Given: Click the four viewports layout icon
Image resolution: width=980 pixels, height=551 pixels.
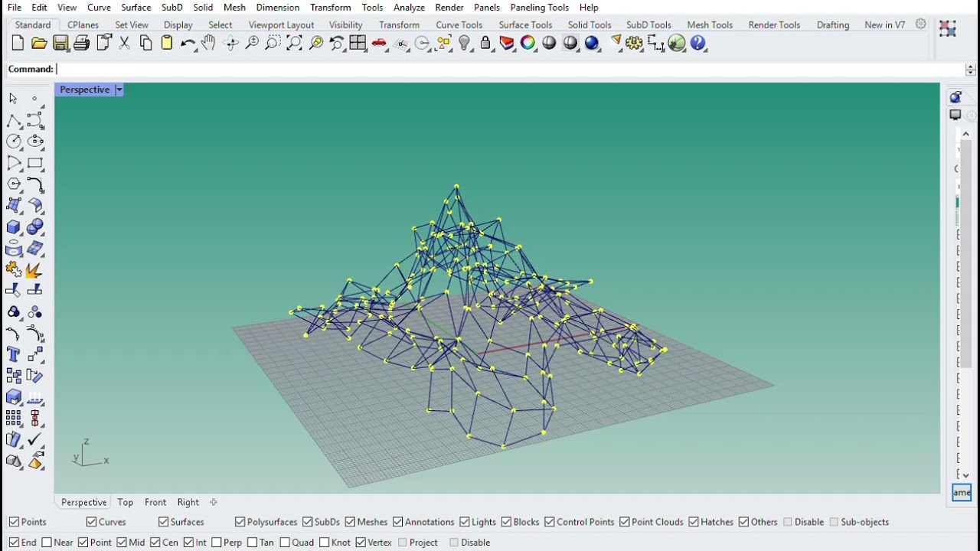Looking at the screenshot, I should tap(358, 43).
